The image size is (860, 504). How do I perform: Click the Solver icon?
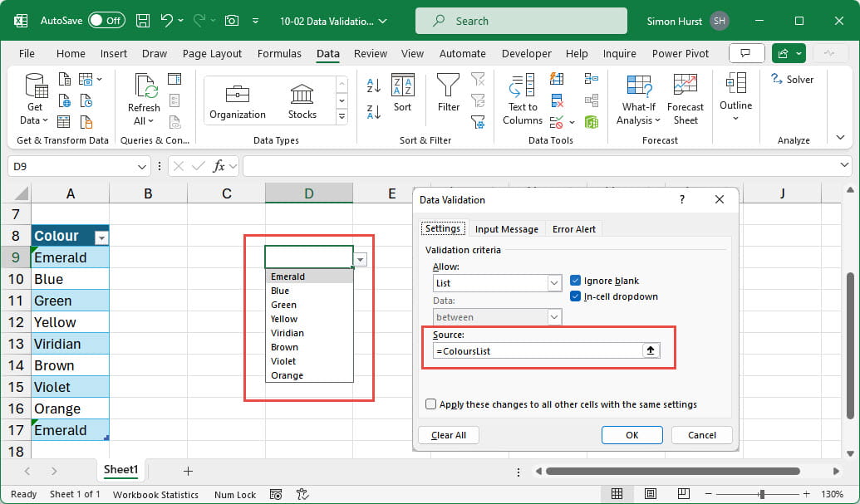pos(792,80)
